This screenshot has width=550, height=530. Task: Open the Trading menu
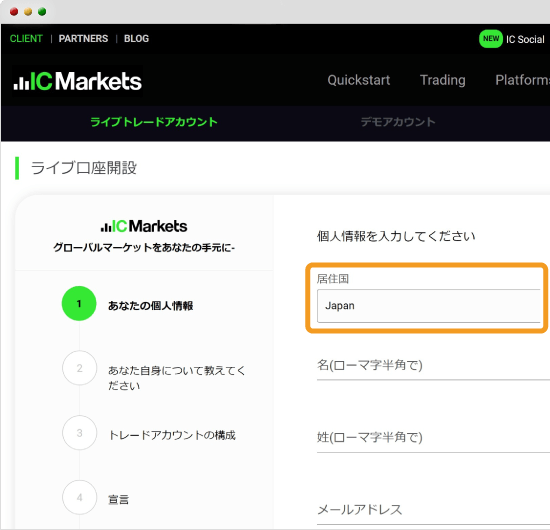click(443, 80)
